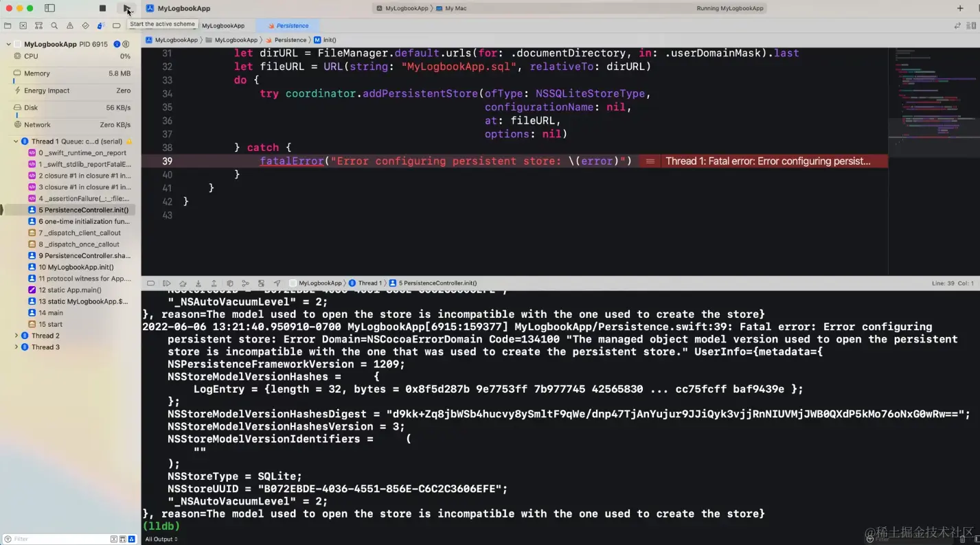Select frame 0 _swift_runtime_on_report
This screenshot has width=980, height=545.
pyautogui.click(x=77, y=153)
